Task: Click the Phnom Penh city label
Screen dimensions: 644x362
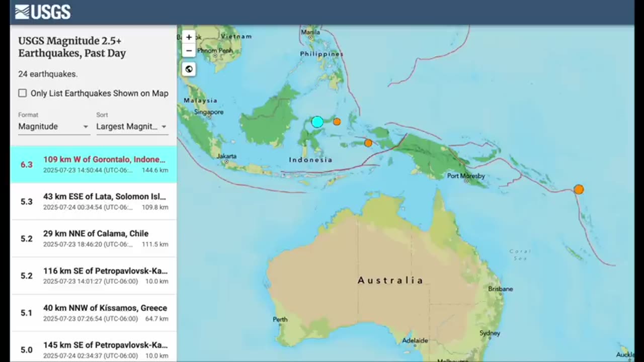Action: click(214, 51)
